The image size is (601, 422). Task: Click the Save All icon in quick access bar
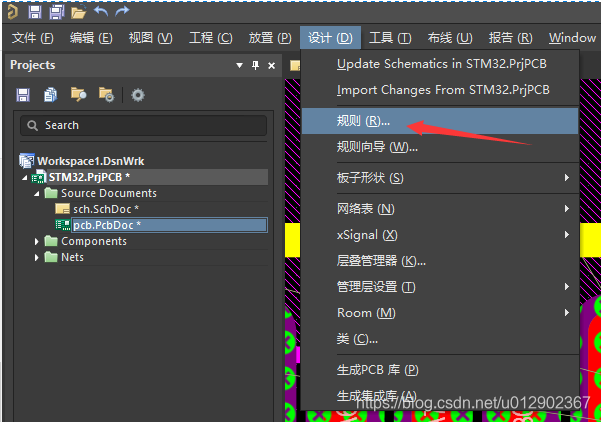57,12
